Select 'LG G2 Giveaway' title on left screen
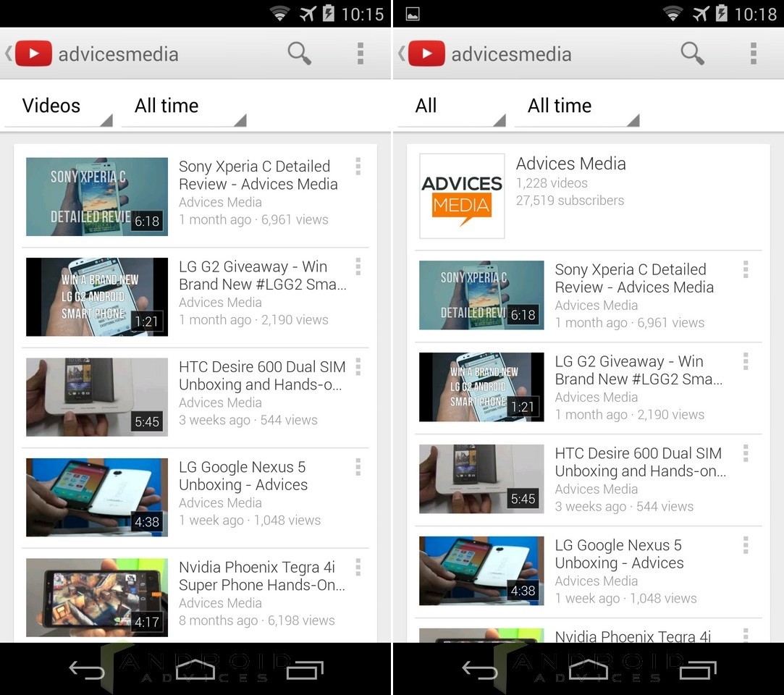 pos(263,276)
